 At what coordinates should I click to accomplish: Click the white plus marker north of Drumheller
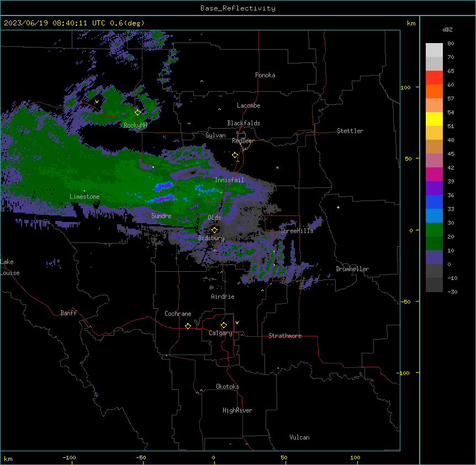(338, 207)
